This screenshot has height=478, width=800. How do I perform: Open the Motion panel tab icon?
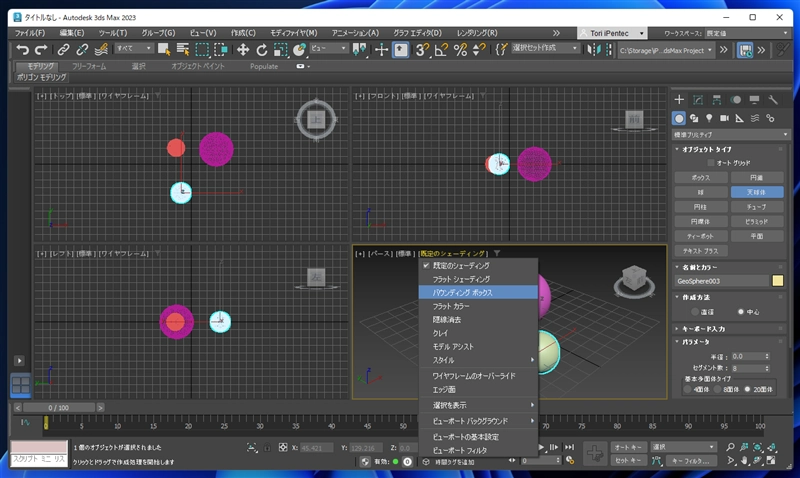click(735, 99)
